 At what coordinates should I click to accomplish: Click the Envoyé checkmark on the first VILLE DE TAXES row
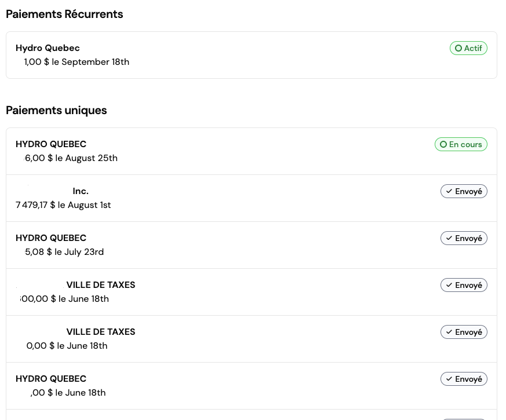pyautogui.click(x=449, y=285)
